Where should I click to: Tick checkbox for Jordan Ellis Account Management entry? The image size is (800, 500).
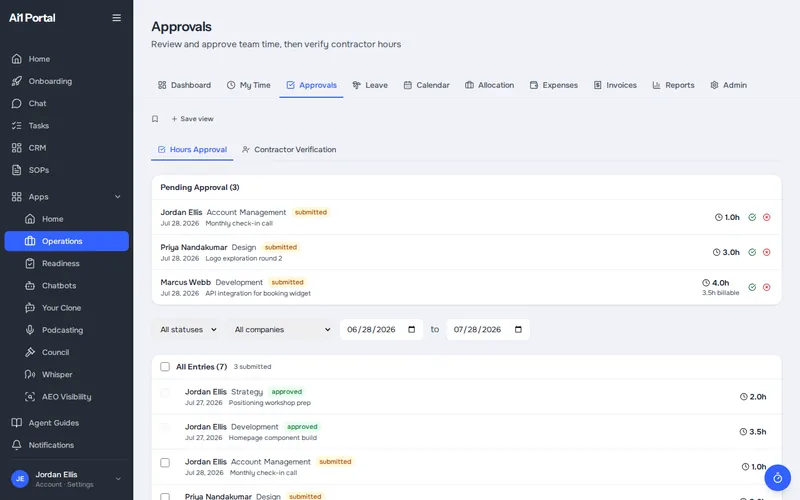165,463
